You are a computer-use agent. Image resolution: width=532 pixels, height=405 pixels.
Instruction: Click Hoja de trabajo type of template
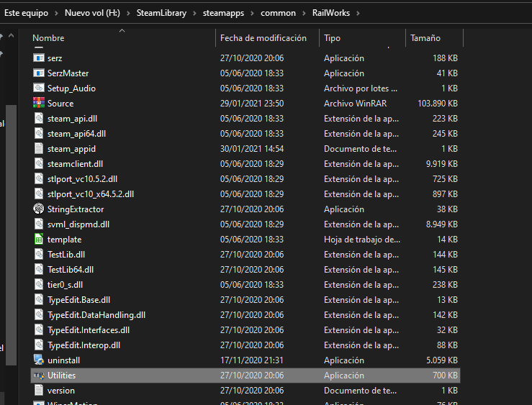click(x=362, y=240)
